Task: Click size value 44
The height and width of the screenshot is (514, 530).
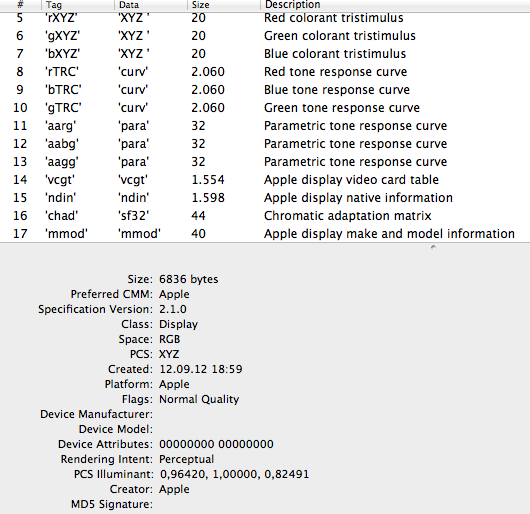Action: point(198,216)
